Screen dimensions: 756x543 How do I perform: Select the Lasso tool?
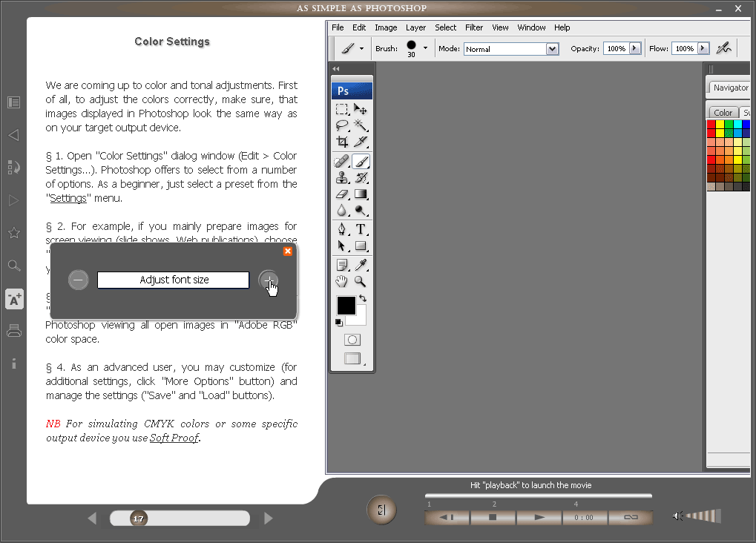(342, 125)
